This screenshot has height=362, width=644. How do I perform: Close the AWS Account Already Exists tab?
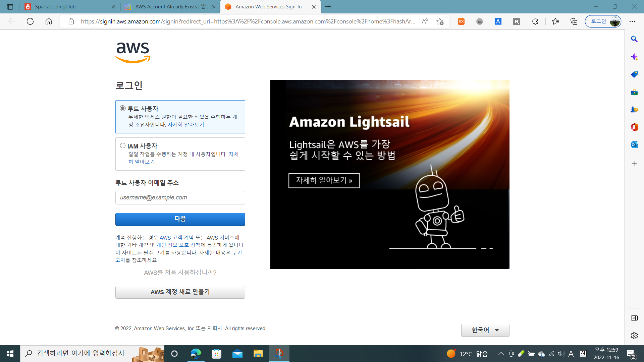(214, 7)
